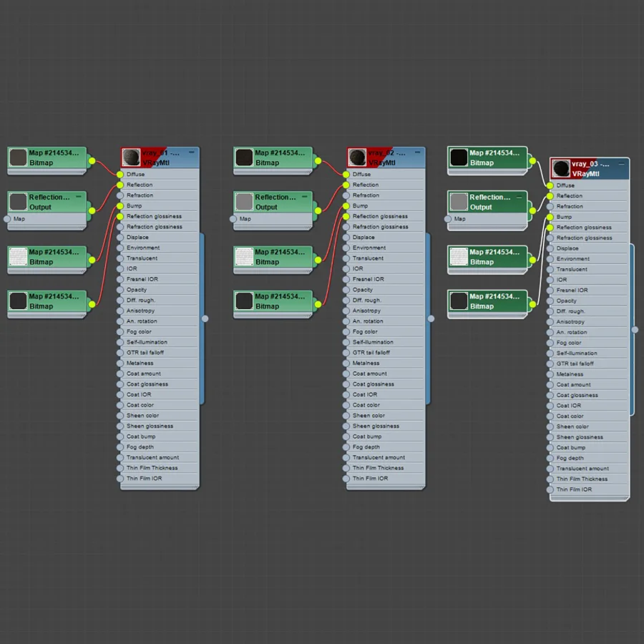Collapse the vray_01 VRayMtl node

(x=191, y=152)
